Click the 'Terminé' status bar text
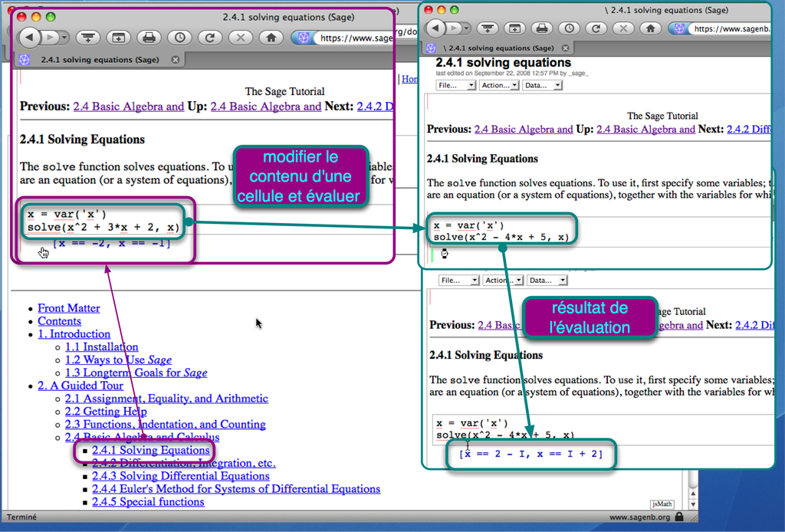This screenshot has width=785, height=532. click(21, 517)
